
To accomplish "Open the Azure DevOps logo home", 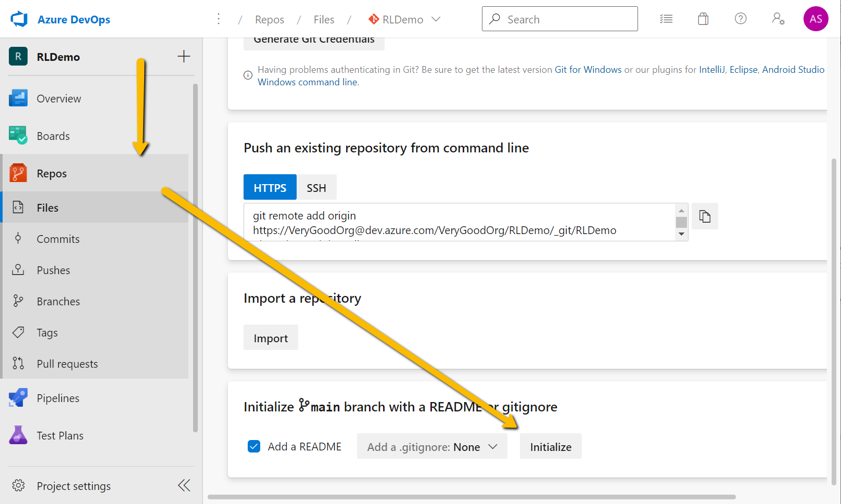I will 19,19.
